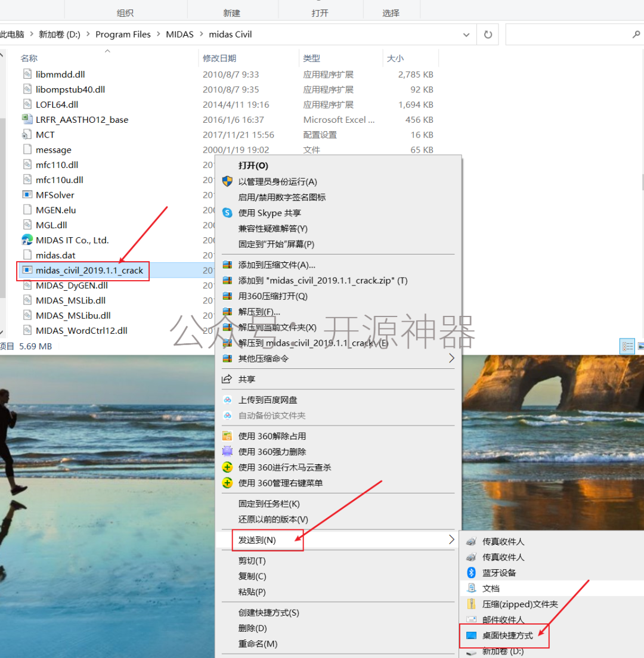Screen dimensions: 644x658
Task: Click the MFSolver application icon
Action: (x=27, y=195)
